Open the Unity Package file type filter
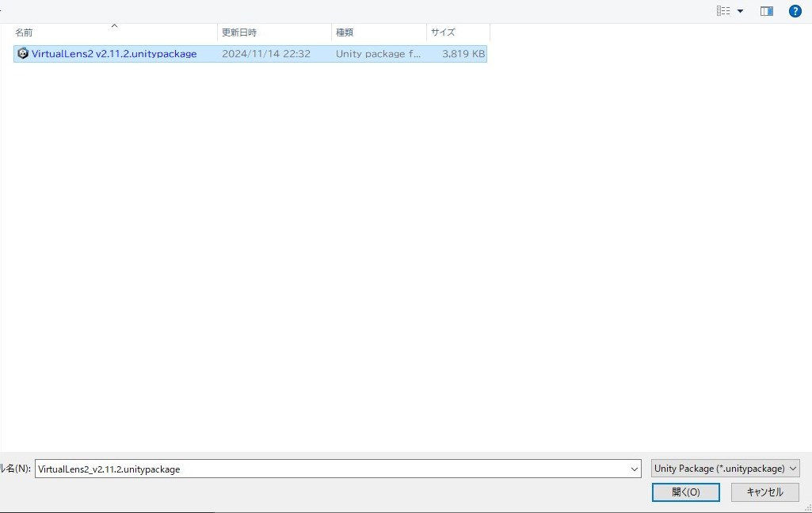 tap(725, 469)
